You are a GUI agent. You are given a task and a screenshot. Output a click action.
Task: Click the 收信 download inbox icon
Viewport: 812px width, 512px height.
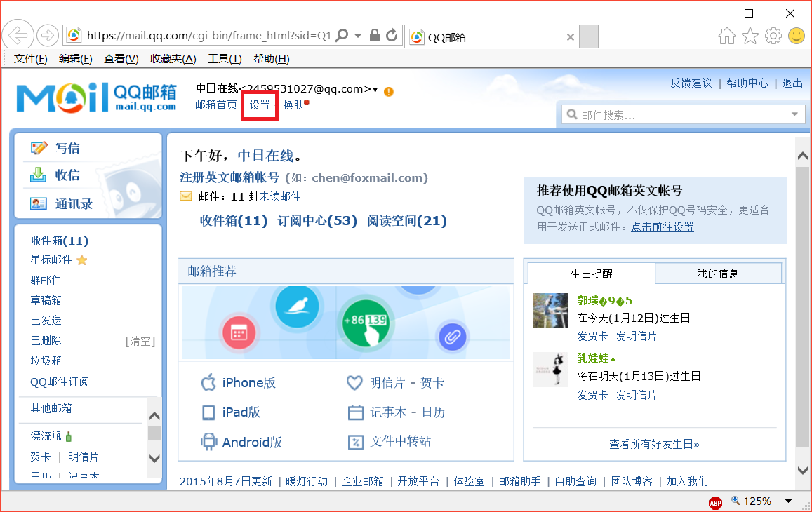coord(38,175)
